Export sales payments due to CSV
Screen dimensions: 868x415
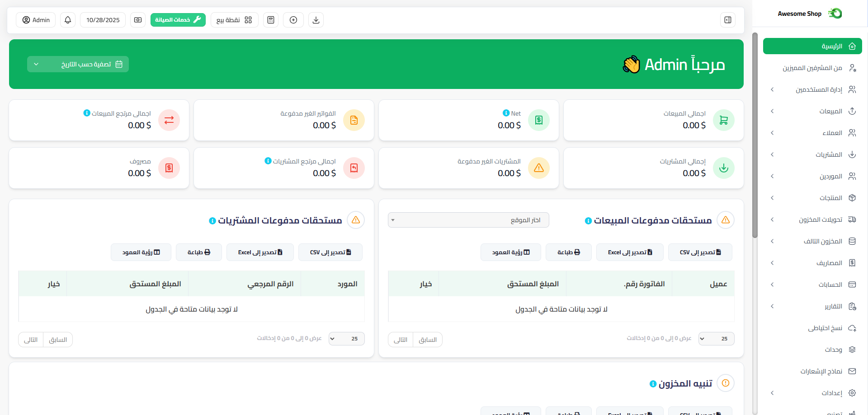(700, 252)
